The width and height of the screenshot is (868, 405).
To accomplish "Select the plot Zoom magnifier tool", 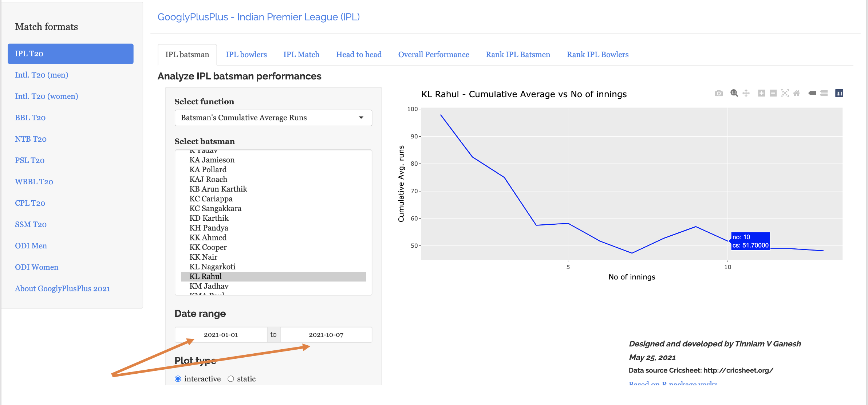I will [734, 93].
